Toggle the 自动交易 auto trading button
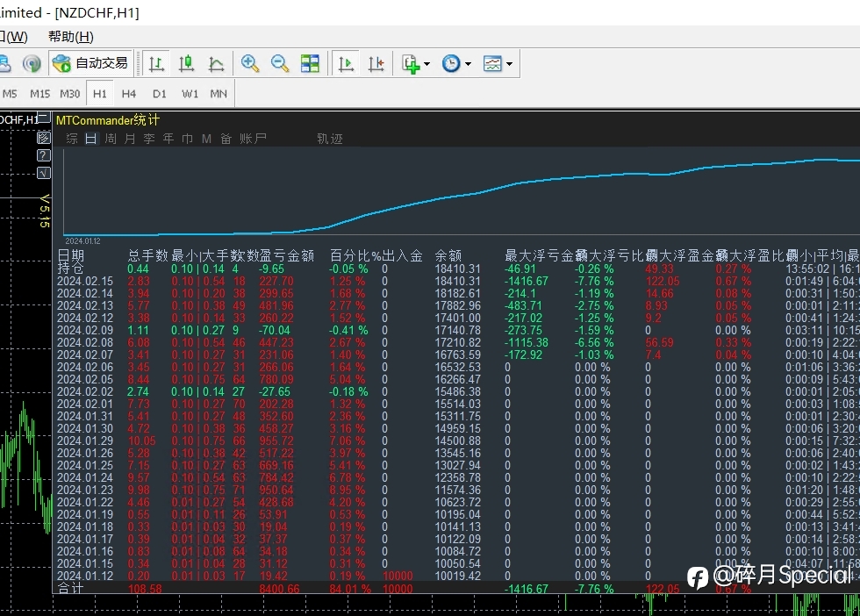Screen dimensions: 860x616 [x=90, y=64]
